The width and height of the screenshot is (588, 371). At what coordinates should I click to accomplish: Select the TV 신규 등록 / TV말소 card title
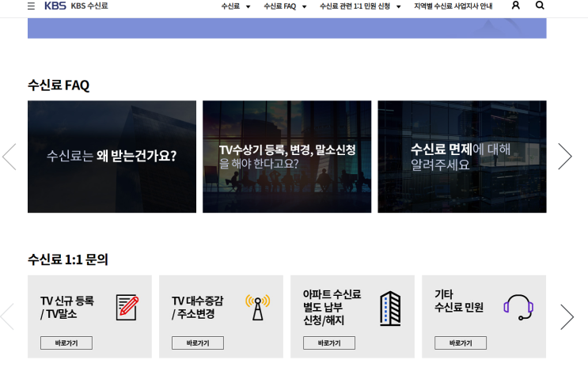67,307
